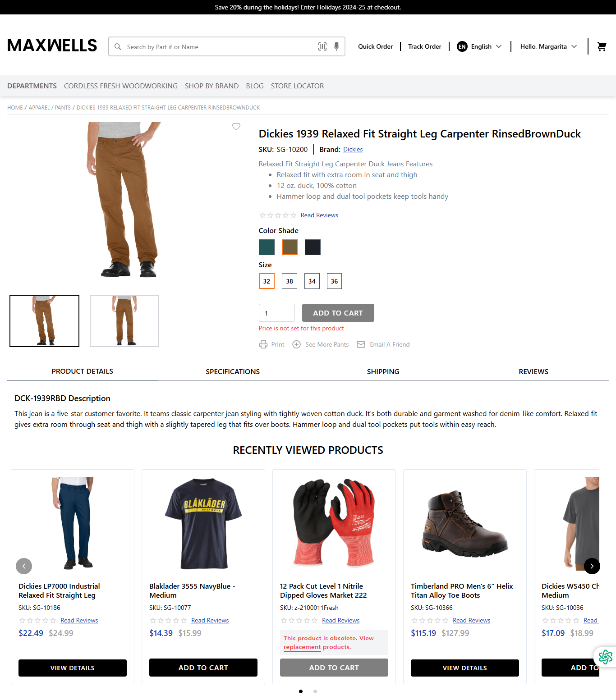This screenshot has width=616, height=700.
Task: Go to previous recently viewed products
Action: pos(24,566)
